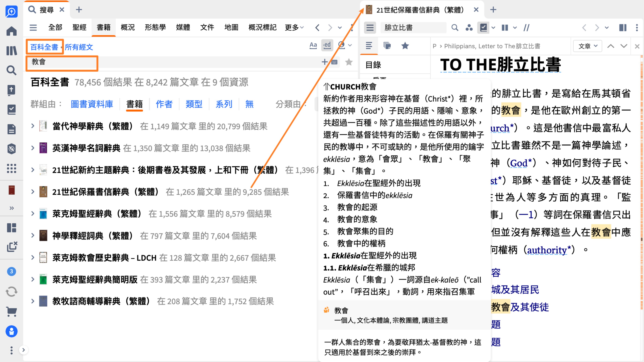Group results by 無
644x362 pixels.
click(249, 104)
